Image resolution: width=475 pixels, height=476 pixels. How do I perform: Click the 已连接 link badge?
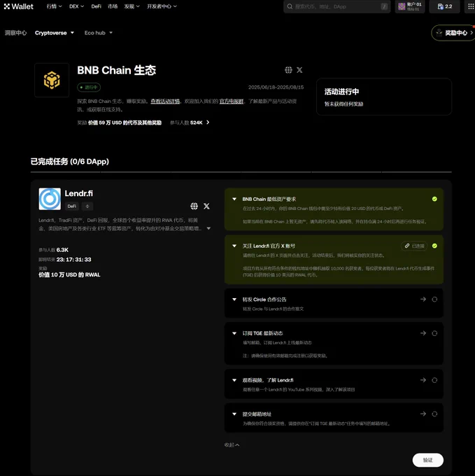coord(414,246)
